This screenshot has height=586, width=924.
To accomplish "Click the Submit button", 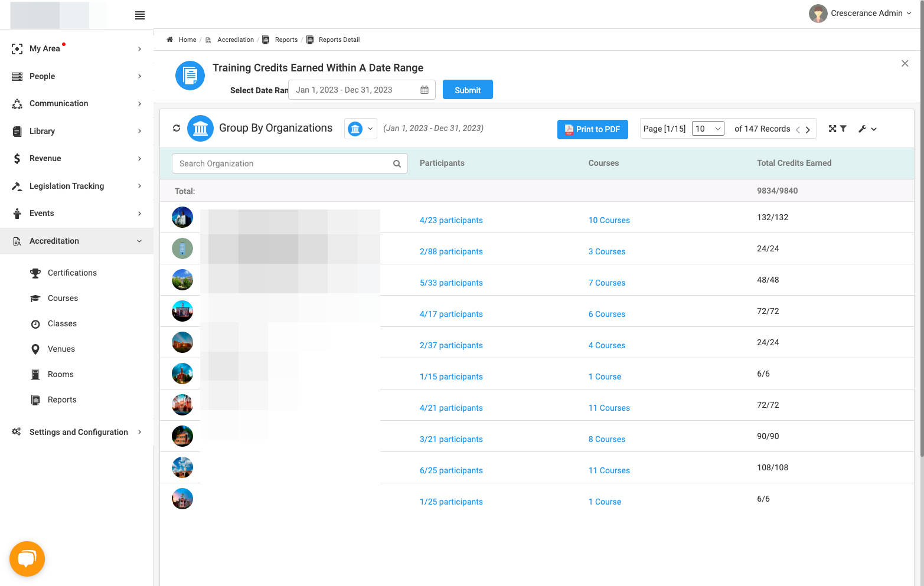I will [x=468, y=90].
